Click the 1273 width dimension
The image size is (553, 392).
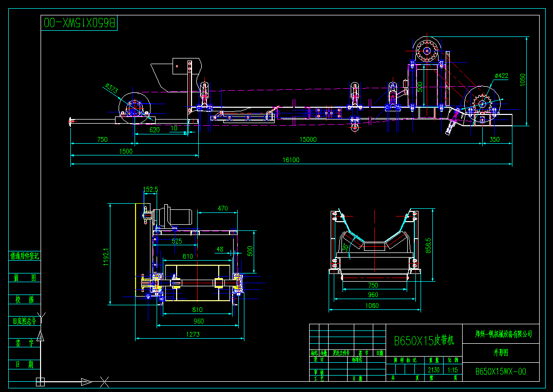193,334
